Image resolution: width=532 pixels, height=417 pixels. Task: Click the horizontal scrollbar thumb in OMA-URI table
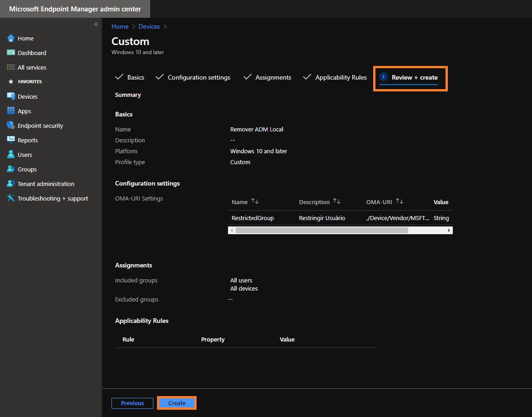pyautogui.click(x=322, y=230)
